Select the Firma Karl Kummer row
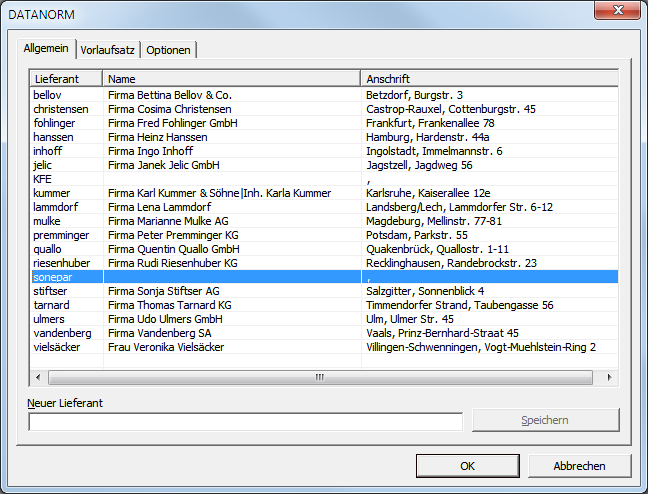Viewport: 648px width, 494px height. point(219,193)
